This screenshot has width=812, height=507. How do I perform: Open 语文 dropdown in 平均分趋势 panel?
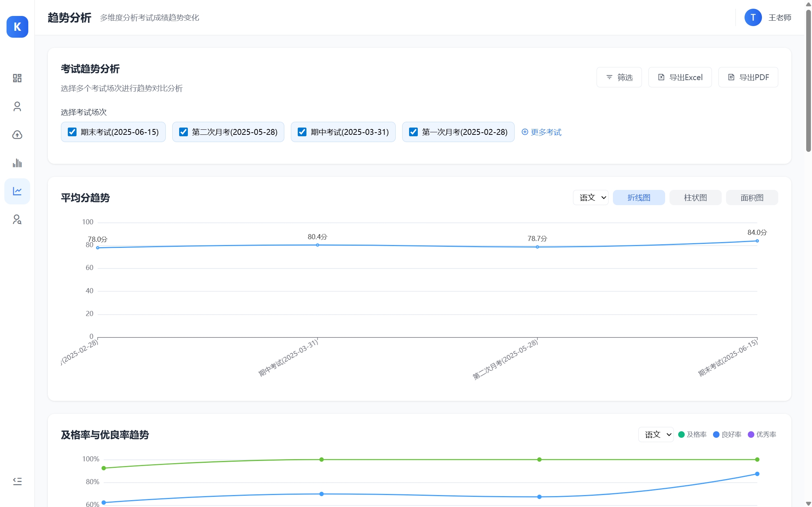[590, 198]
